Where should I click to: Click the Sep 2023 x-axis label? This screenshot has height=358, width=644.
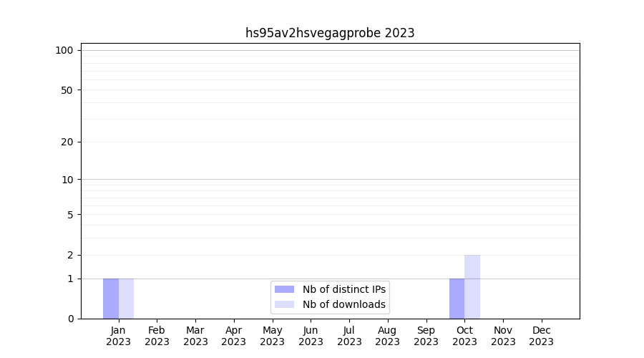(x=426, y=336)
